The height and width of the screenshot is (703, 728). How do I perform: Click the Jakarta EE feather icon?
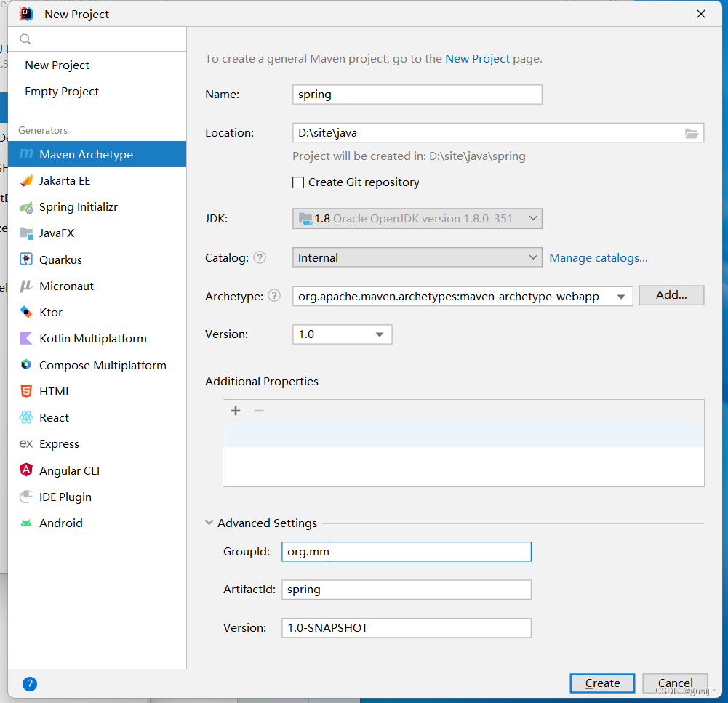pos(26,180)
